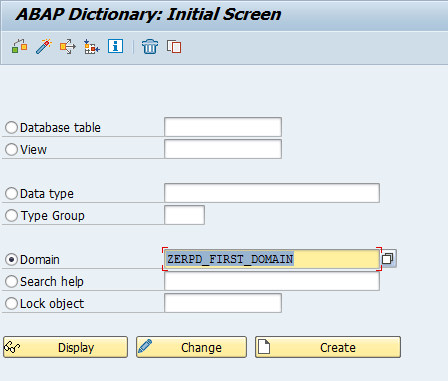Open the Where-Used List icon

pyautogui.click(x=68, y=46)
